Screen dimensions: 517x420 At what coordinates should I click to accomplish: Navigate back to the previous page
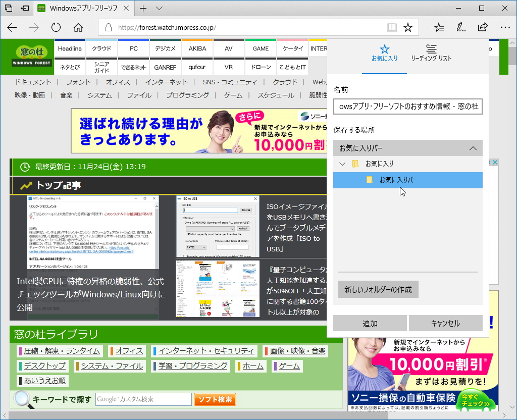tap(12, 28)
